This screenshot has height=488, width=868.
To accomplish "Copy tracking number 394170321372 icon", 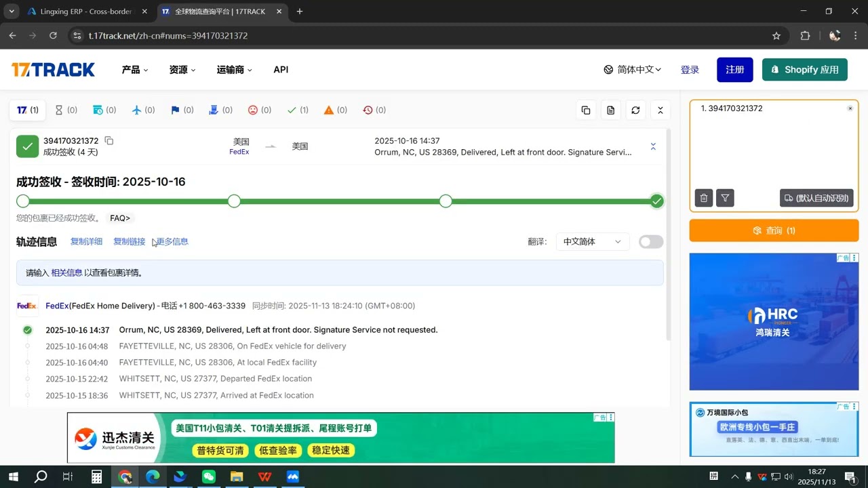I will [108, 141].
